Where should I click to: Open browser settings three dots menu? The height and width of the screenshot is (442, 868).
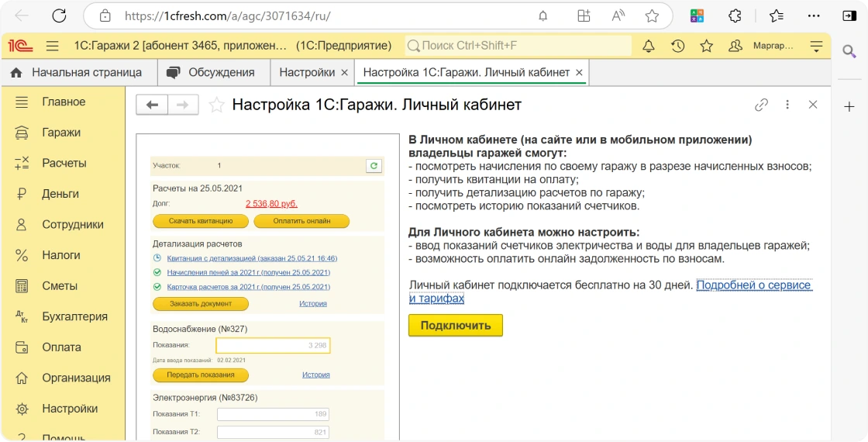point(814,16)
